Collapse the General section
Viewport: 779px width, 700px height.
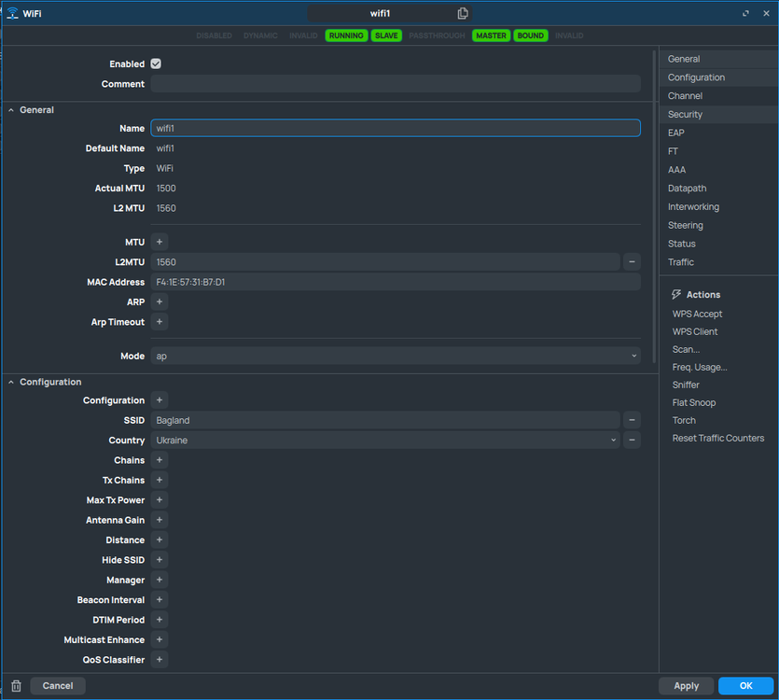coord(12,110)
